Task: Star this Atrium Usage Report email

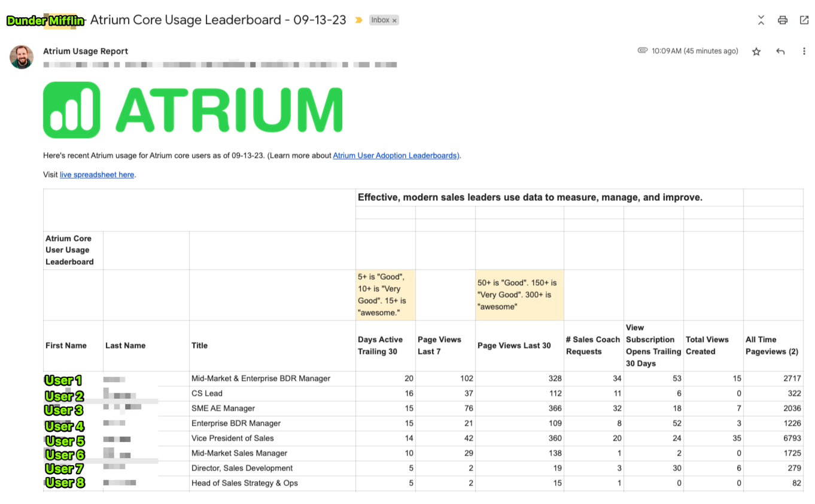Action: coord(756,51)
